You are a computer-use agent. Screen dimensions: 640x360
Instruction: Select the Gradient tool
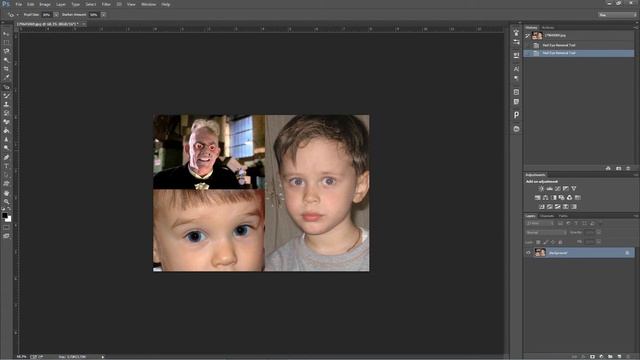pos(6,131)
